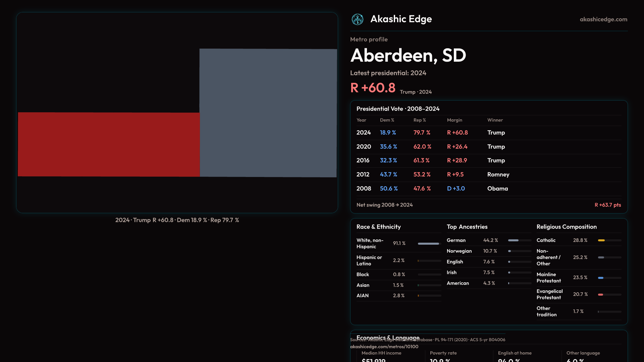Click the Mainline Protestant blue bar
The height and width of the screenshot is (362, 644).
[x=601, y=278]
